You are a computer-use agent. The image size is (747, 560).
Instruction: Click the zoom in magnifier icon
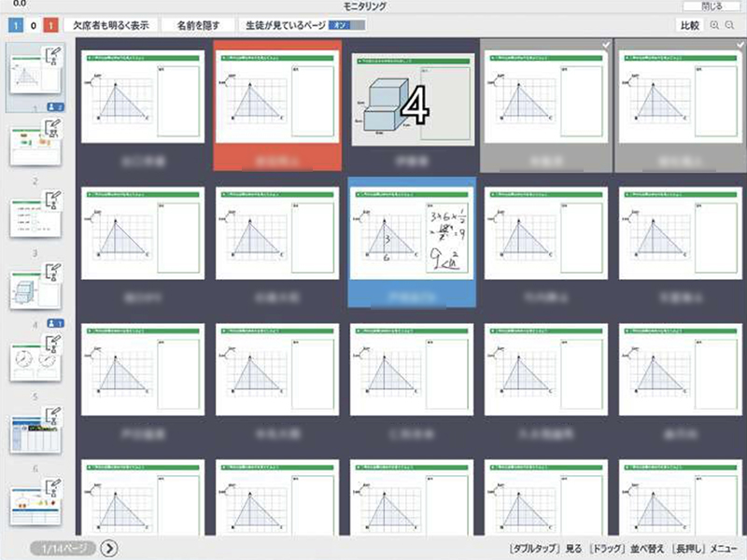[x=715, y=26]
